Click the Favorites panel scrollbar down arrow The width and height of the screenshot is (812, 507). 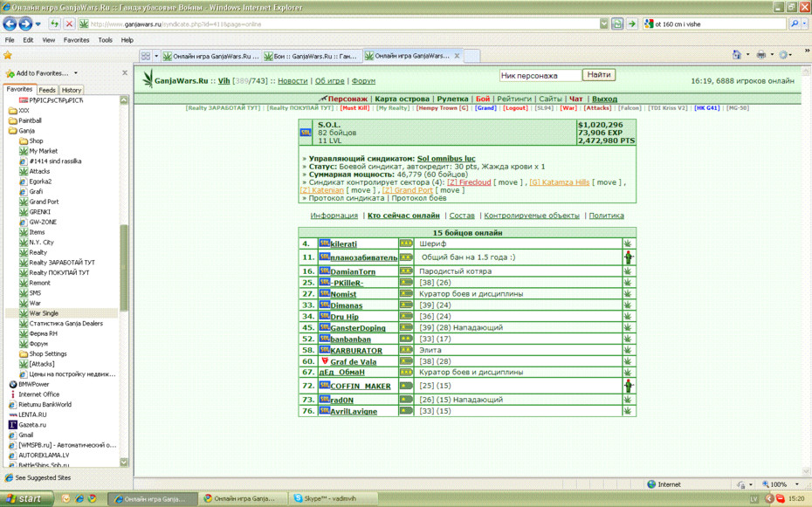tap(124, 462)
